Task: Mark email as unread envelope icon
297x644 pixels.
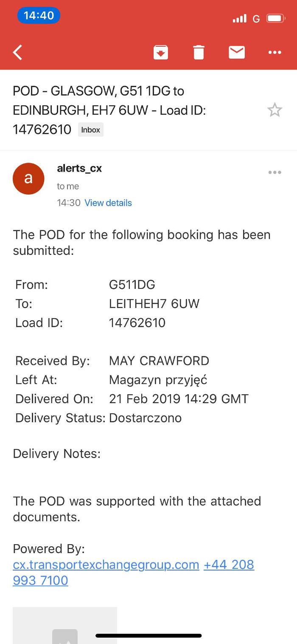Action: (236, 52)
